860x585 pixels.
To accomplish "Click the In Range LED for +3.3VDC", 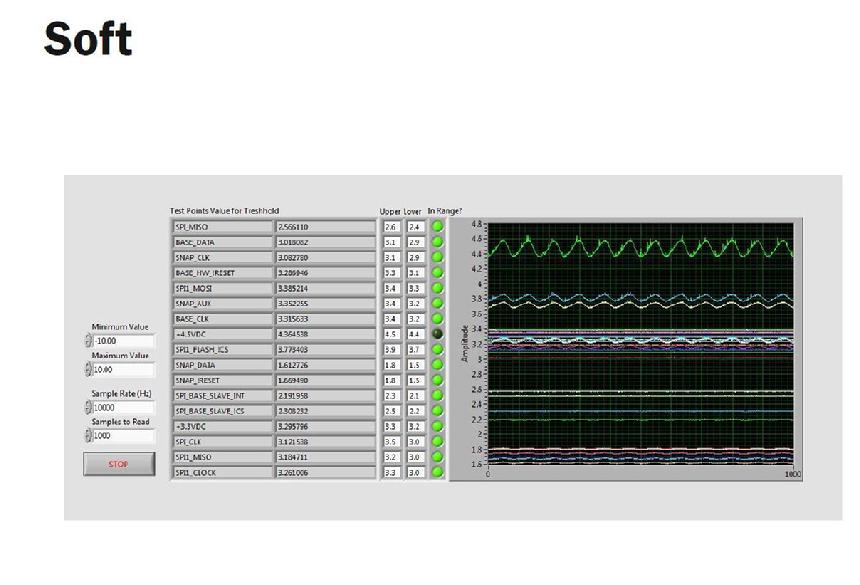I will point(437,425).
